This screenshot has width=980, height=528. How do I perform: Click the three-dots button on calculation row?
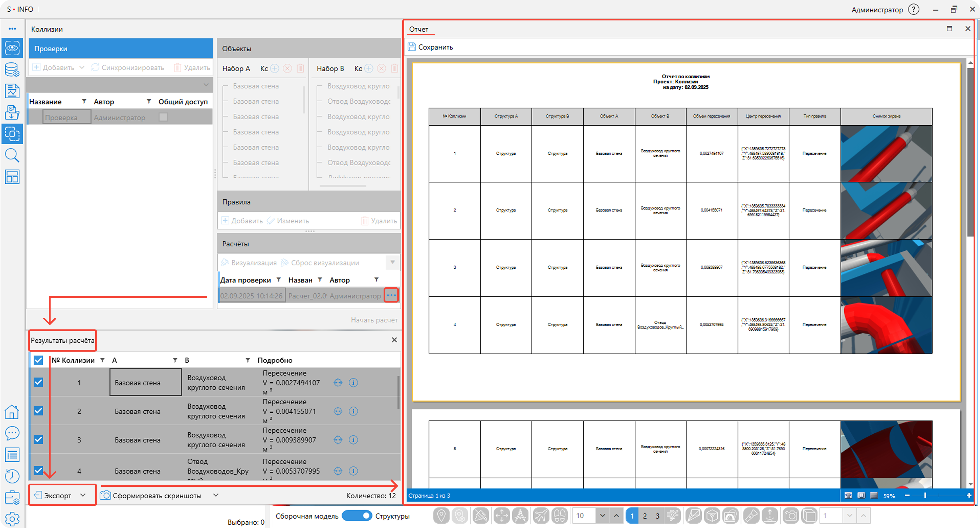[391, 295]
